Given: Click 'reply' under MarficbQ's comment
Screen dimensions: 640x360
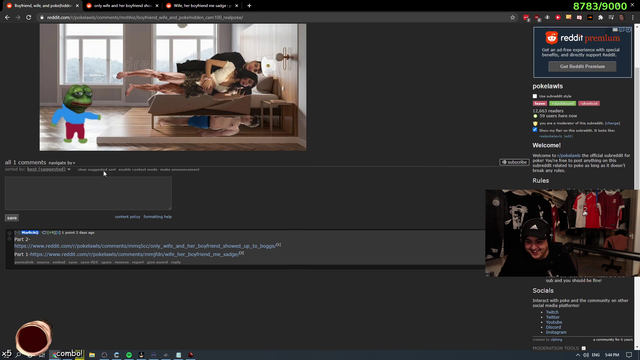Looking at the screenshot, I should [x=176, y=262].
